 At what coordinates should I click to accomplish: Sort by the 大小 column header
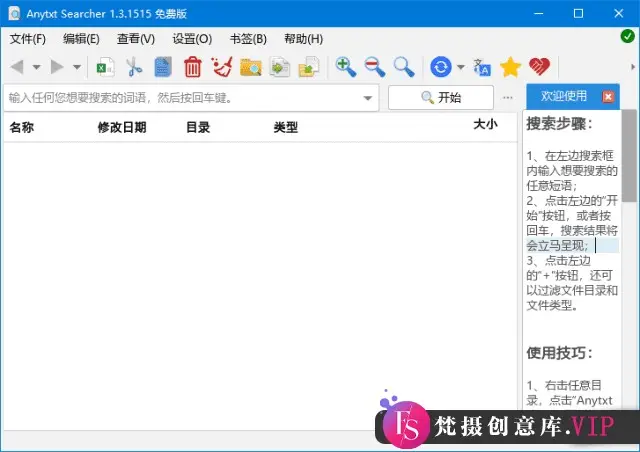click(x=485, y=124)
